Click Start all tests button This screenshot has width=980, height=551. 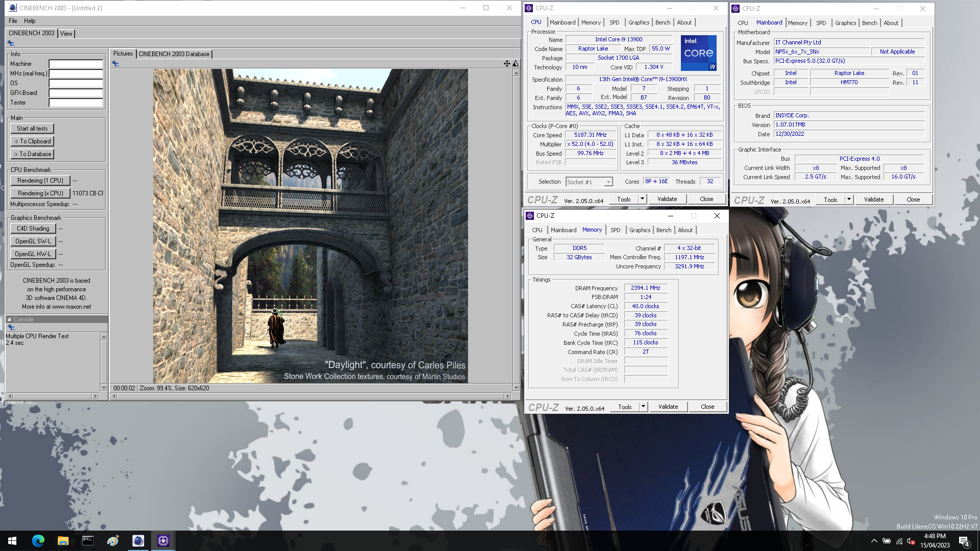pos(32,129)
